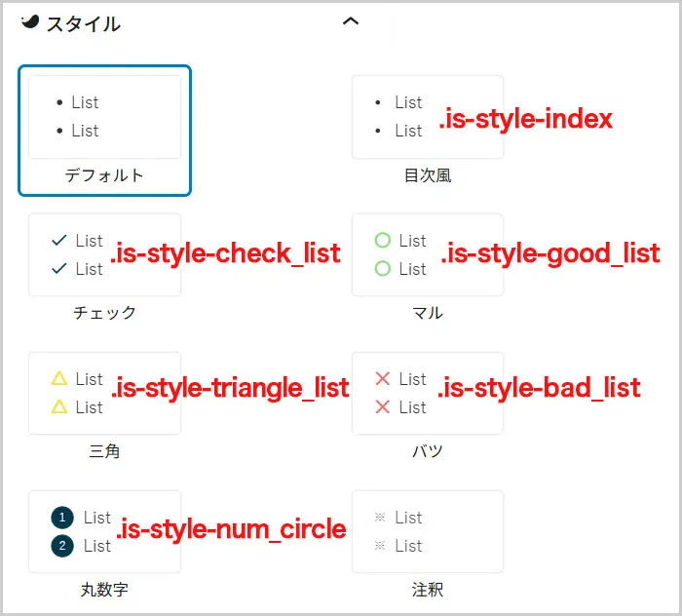
Task: Click the red X icon in バツ preview
Action: 382,378
